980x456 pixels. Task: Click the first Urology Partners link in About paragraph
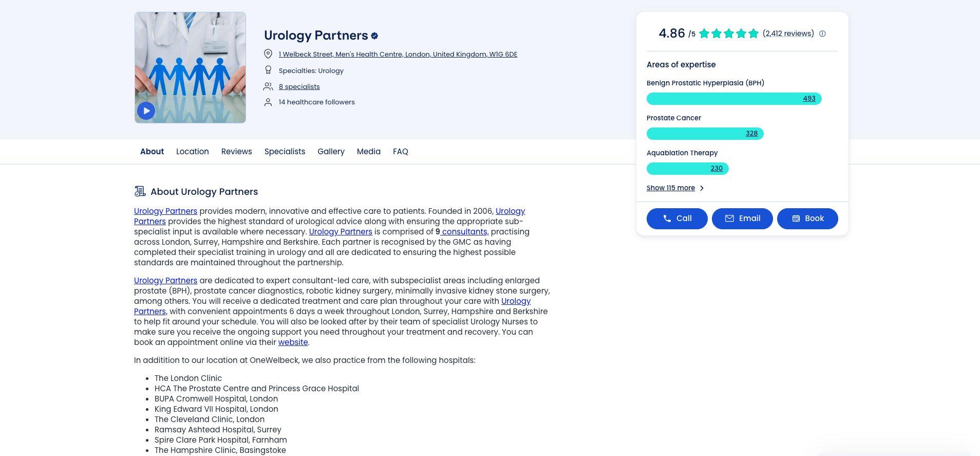tap(165, 211)
